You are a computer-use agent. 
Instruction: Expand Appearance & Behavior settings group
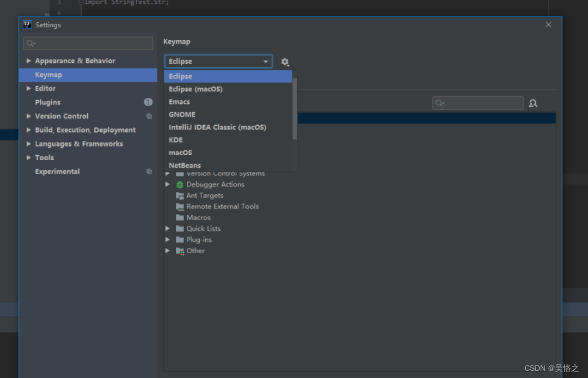28,61
